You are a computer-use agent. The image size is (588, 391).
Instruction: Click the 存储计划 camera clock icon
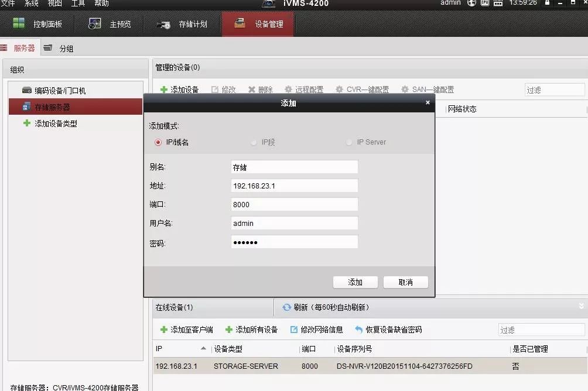(163, 25)
